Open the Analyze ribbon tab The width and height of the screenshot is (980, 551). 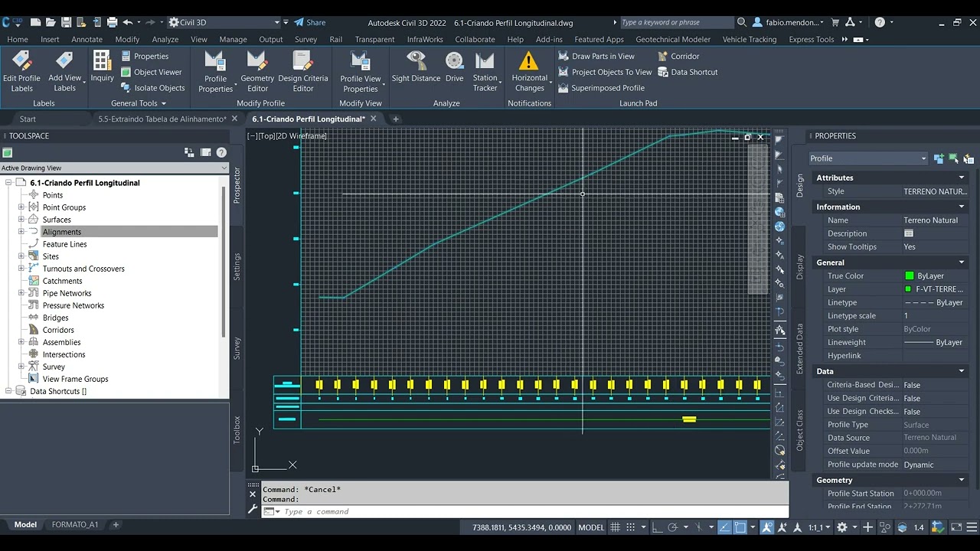[x=165, y=39]
